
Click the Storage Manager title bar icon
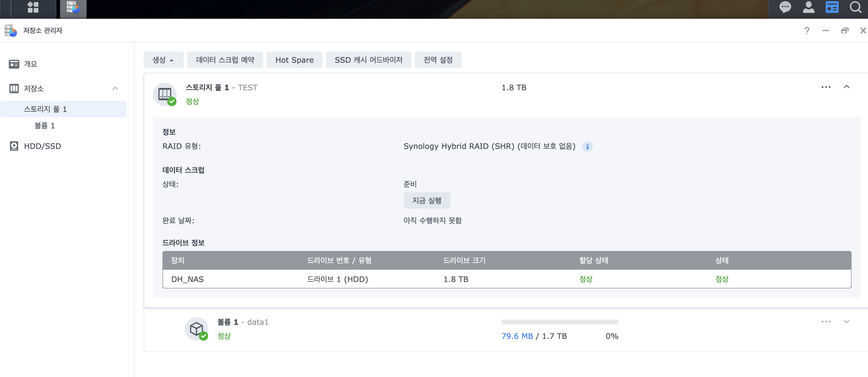[11, 30]
